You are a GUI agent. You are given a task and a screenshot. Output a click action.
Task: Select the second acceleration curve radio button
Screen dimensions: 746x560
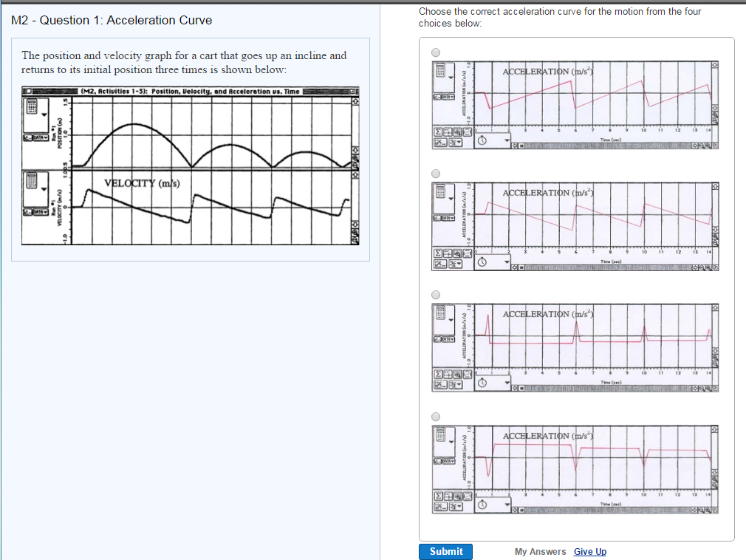click(x=436, y=174)
